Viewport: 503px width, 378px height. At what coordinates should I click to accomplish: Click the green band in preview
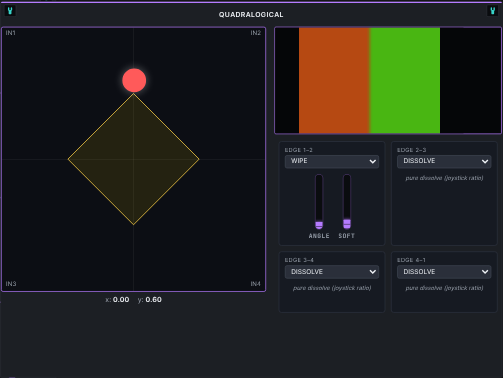(405, 80)
